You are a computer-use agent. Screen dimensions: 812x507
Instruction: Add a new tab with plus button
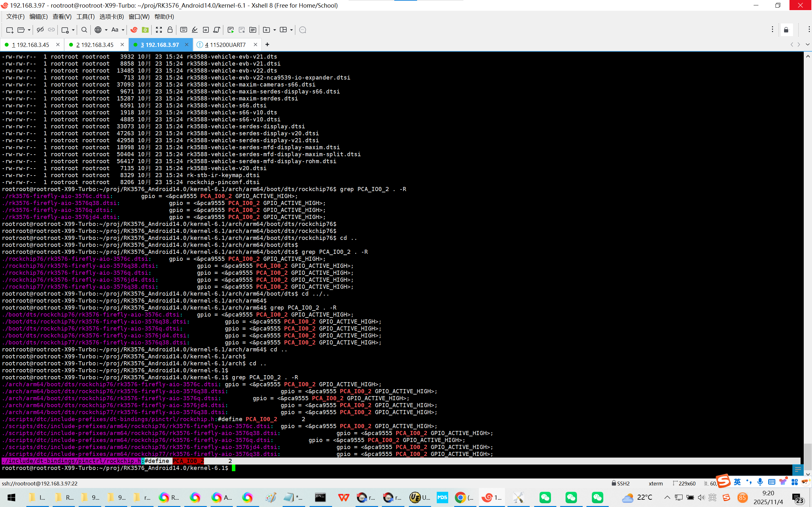267,45
